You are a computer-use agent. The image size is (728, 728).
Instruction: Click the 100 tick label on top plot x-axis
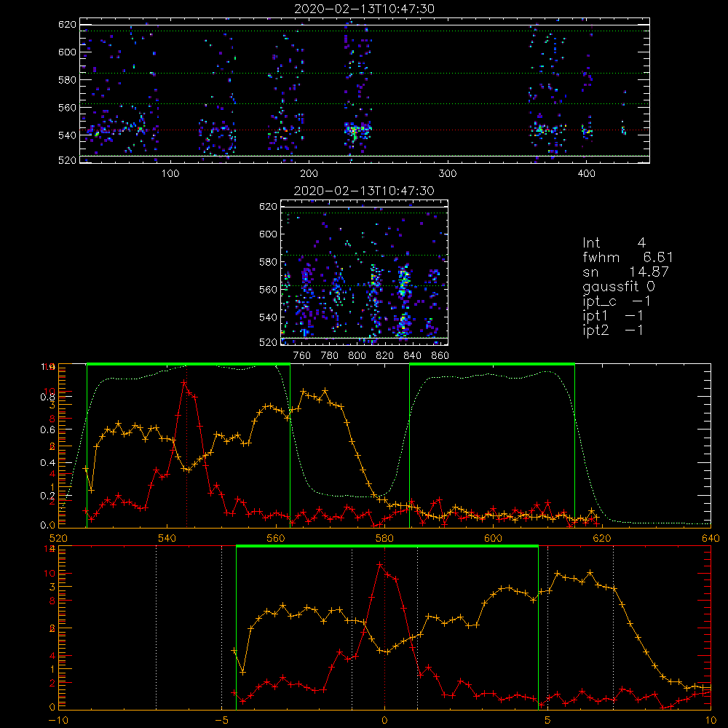170,174
